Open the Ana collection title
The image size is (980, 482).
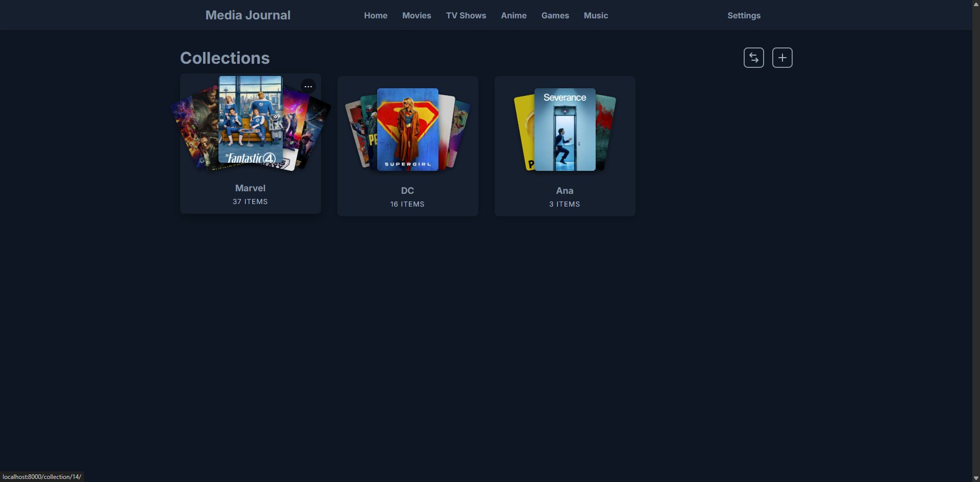pos(565,191)
